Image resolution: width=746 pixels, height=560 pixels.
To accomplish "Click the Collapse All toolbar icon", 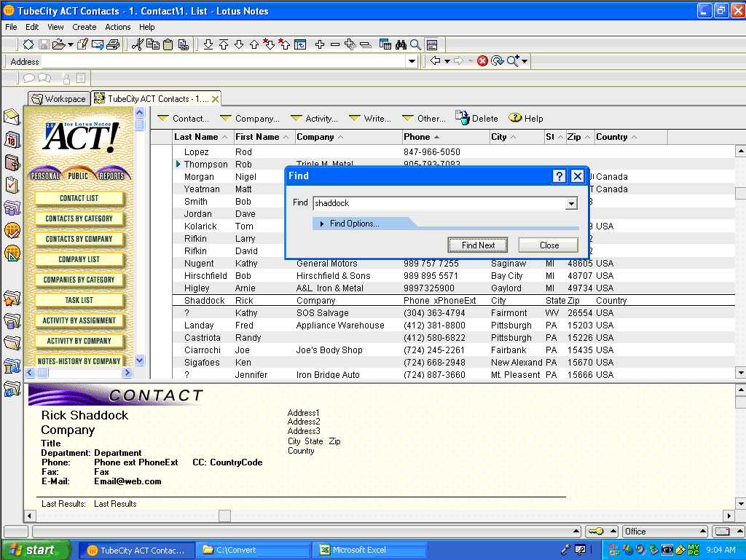I will pos(366,44).
